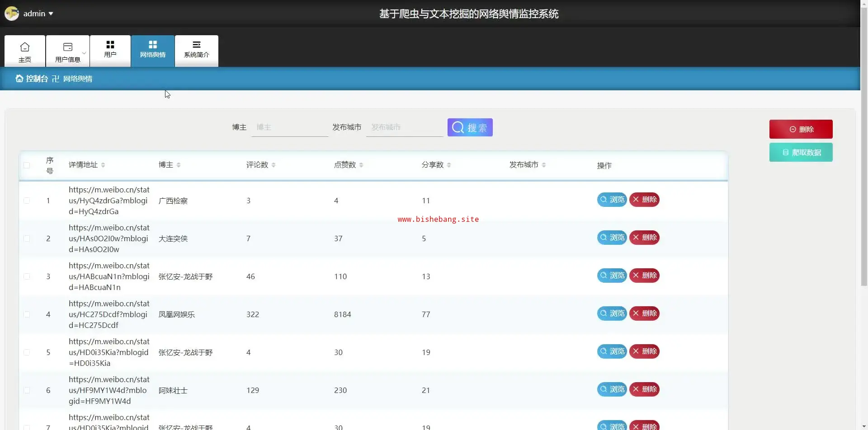The image size is (868, 430).
Task: Check the checkbox for row 1
Action: pyautogui.click(x=27, y=201)
